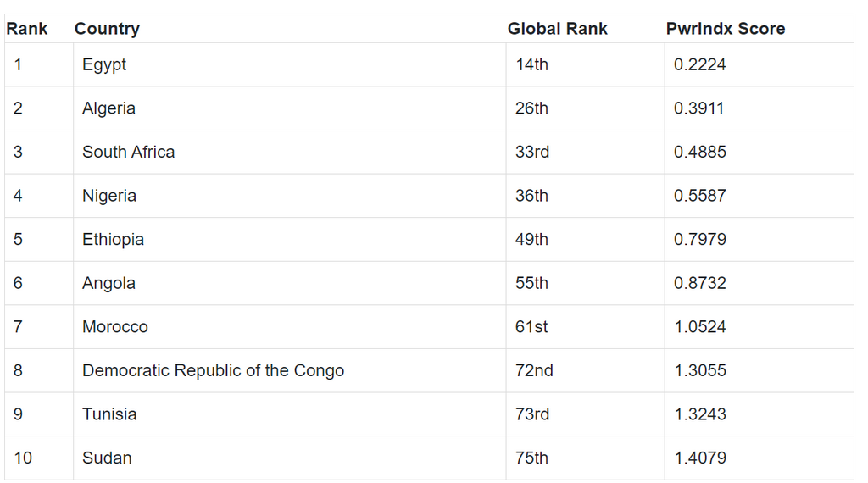Click South Africa's 33rd global rank
Screen dimensions: 868x483
532,152
